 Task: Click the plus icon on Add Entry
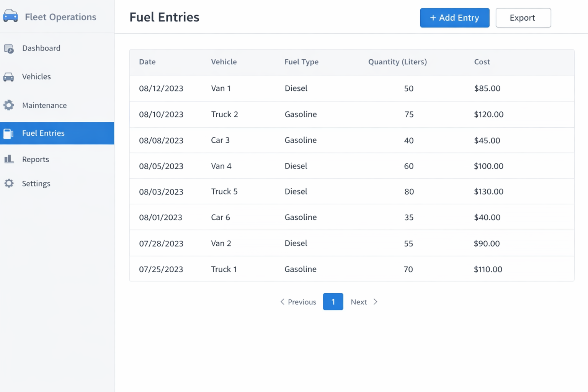(433, 18)
